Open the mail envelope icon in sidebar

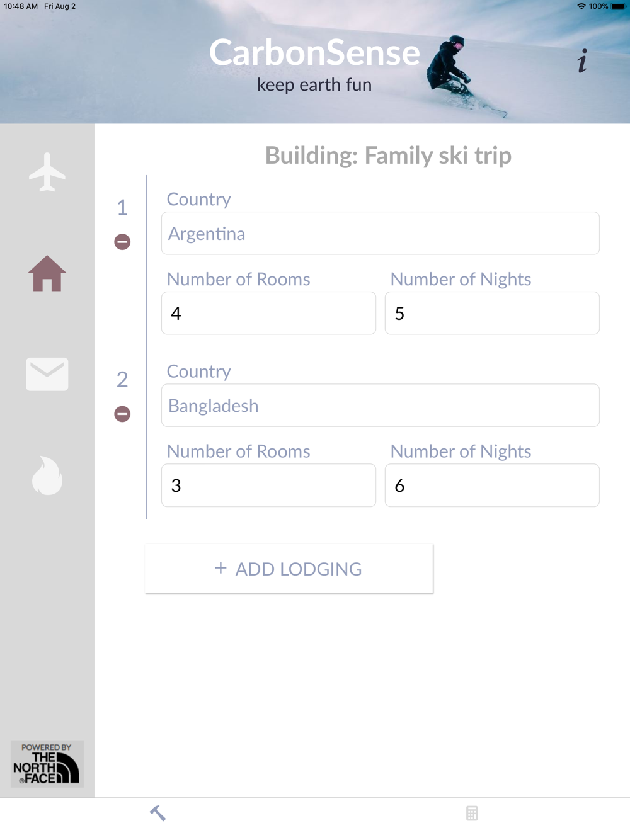click(x=47, y=374)
